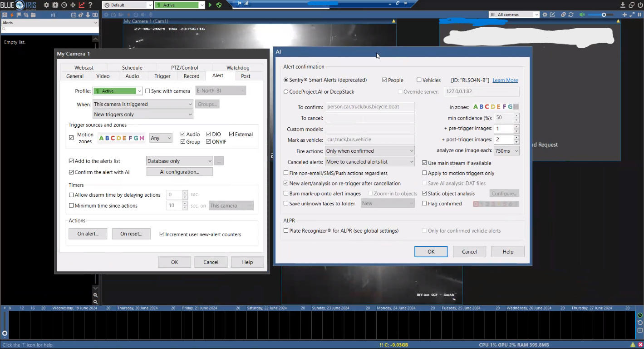Click the PTZ move arrows icon in top bar
The width and height of the screenshot is (644, 349).
coord(73,5)
